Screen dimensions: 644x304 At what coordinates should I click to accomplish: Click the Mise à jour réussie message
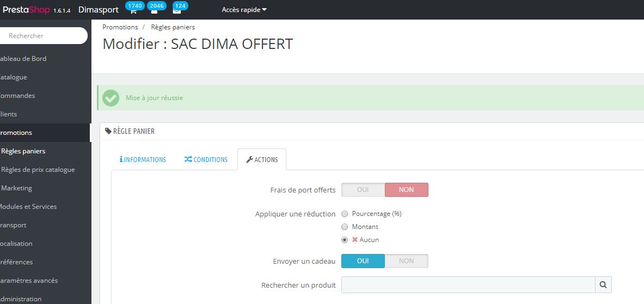click(155, 98)
